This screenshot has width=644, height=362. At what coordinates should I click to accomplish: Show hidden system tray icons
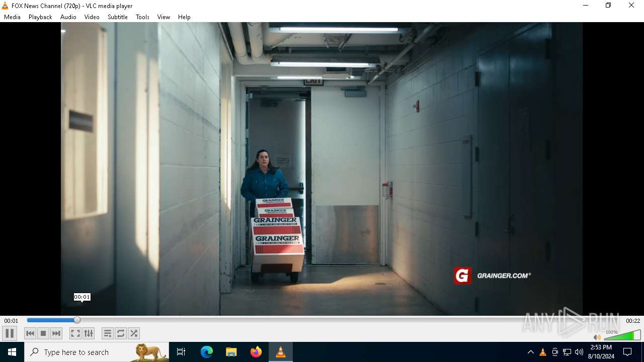(530, 352)
